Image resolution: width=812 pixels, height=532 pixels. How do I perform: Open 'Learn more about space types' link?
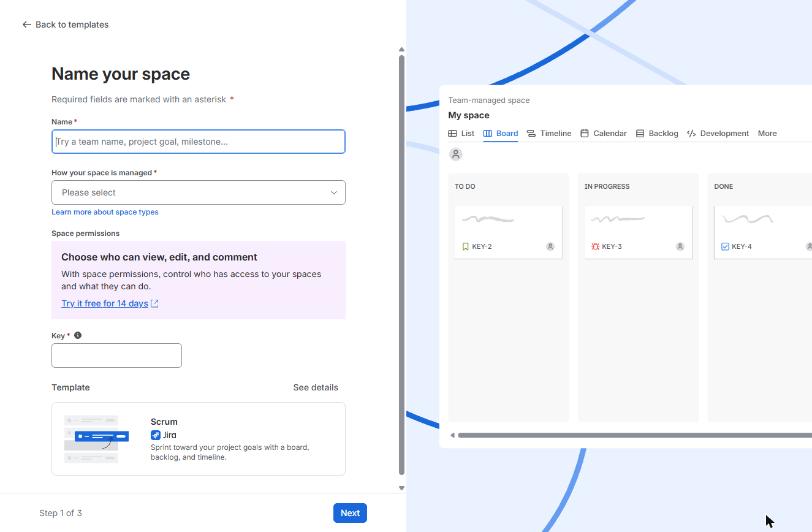pyautogui.click(x=105, y=212)
